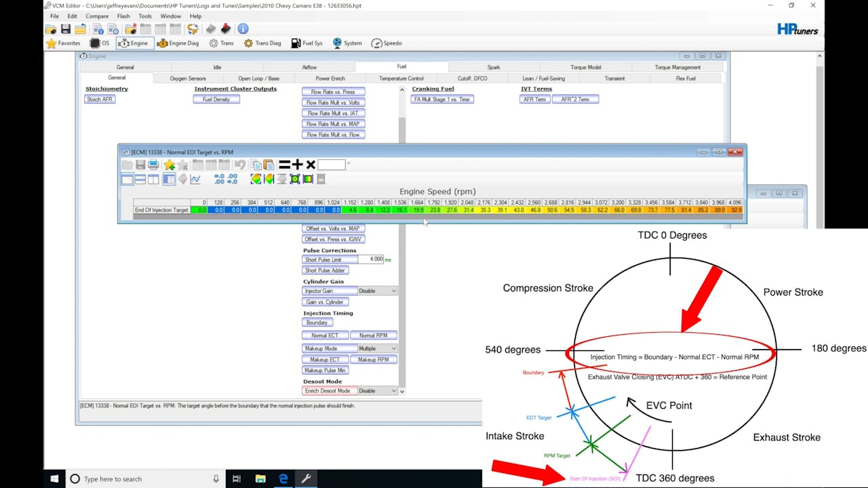Toggle the table-only layout view button
The height and width of the screenshot is (488, 868).
[x=127, y=179]
